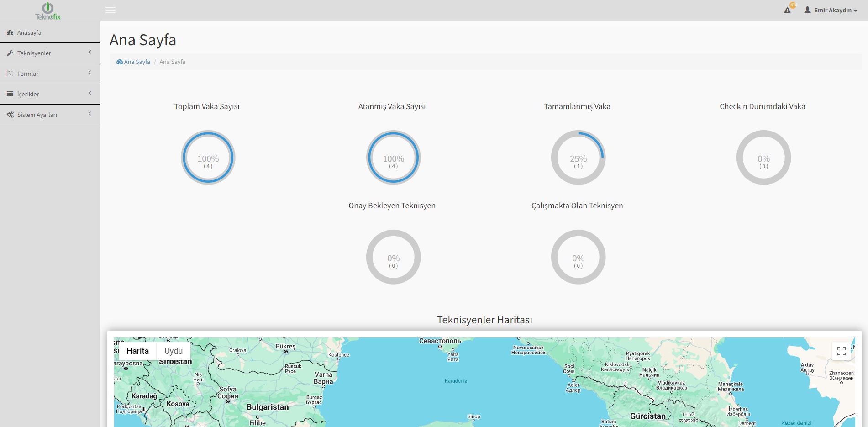The width and height of the screenshot is (868, 427).
Task: Click the Ana Sayfa breadcrumb link
Action: tap(137, 62)
